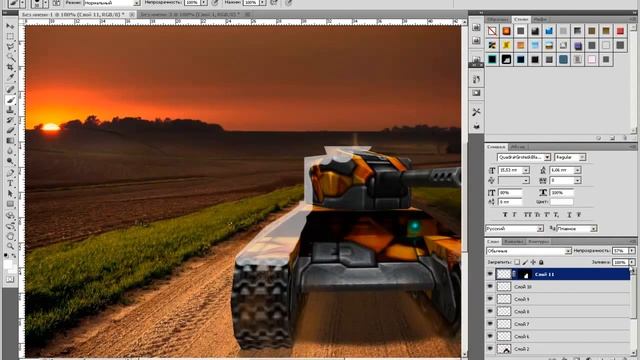Select the Horizontal Type tool
640x360 pixels.
(x=10, y=183)
